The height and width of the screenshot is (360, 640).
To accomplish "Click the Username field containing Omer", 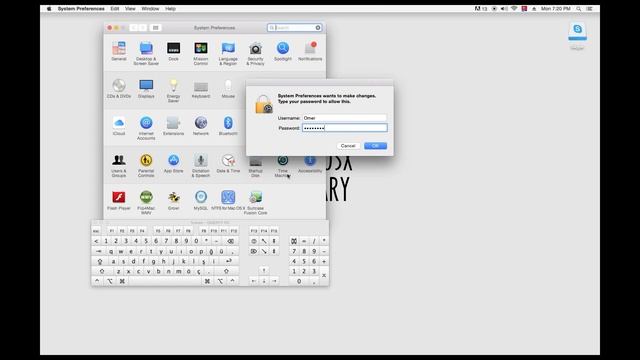I will click(344, 118).
